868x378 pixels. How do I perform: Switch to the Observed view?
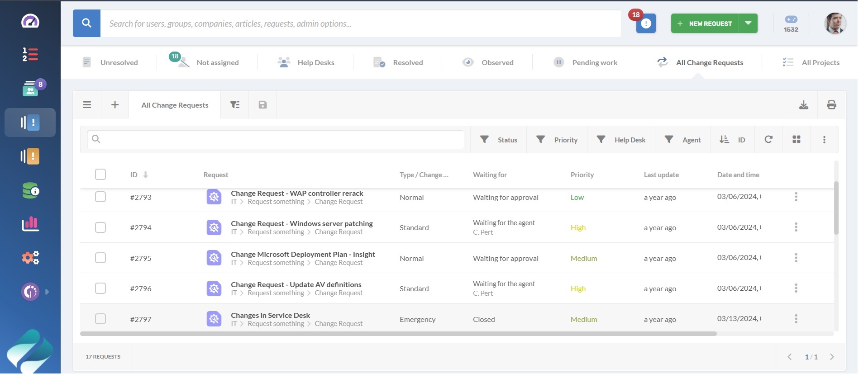(487, 62)
